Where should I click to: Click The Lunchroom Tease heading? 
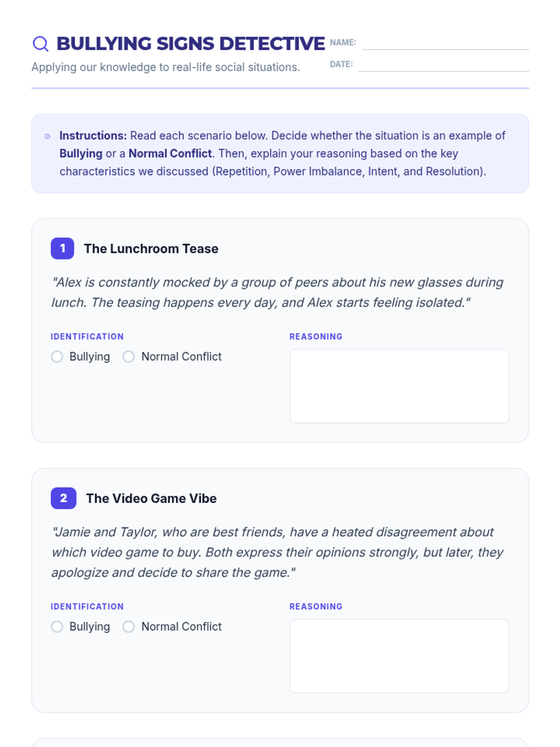point(151,249)
